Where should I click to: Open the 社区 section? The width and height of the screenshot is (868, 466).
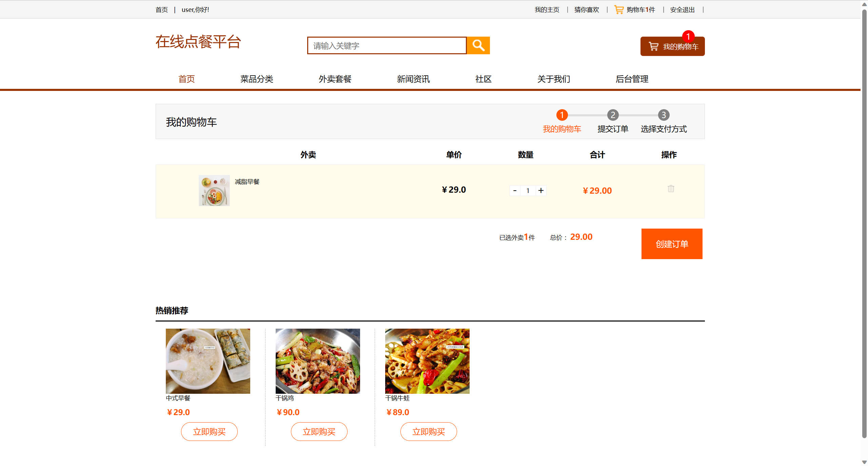[x=483, y=79]
